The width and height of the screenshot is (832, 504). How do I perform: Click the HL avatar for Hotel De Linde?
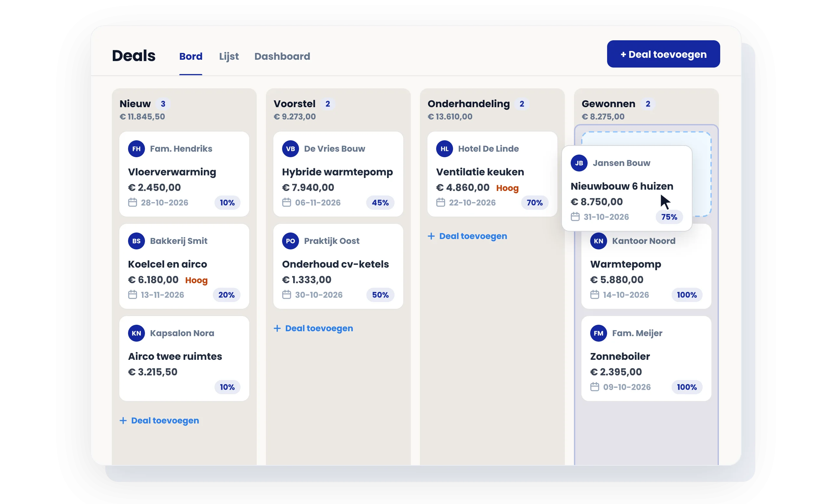(444, 149)
